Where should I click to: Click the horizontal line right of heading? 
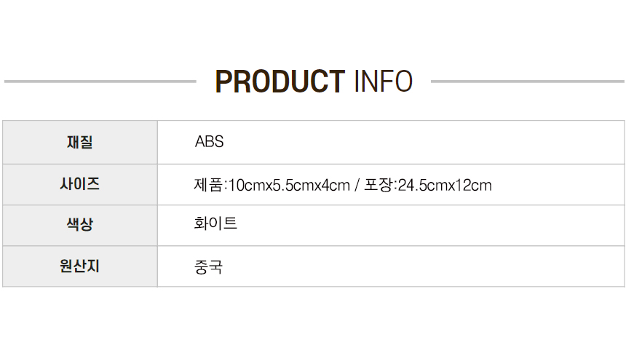tap(527, 82)
